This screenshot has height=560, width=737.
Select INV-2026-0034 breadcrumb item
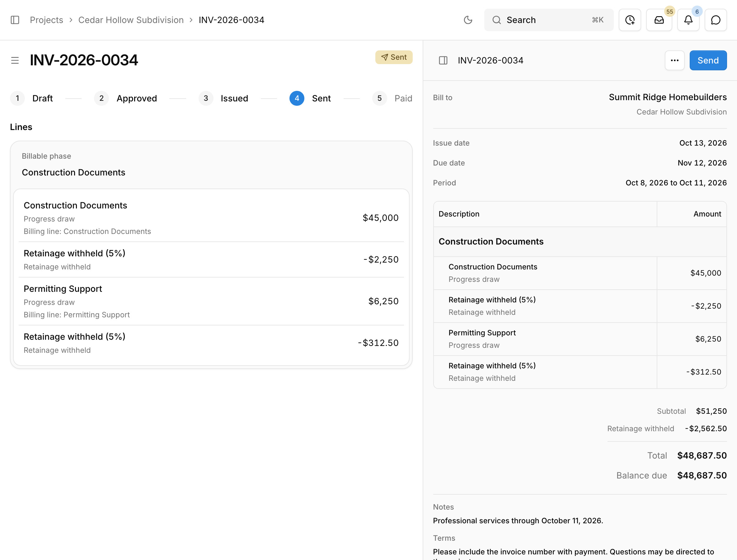pyautogui.click(x=232, y=20)
